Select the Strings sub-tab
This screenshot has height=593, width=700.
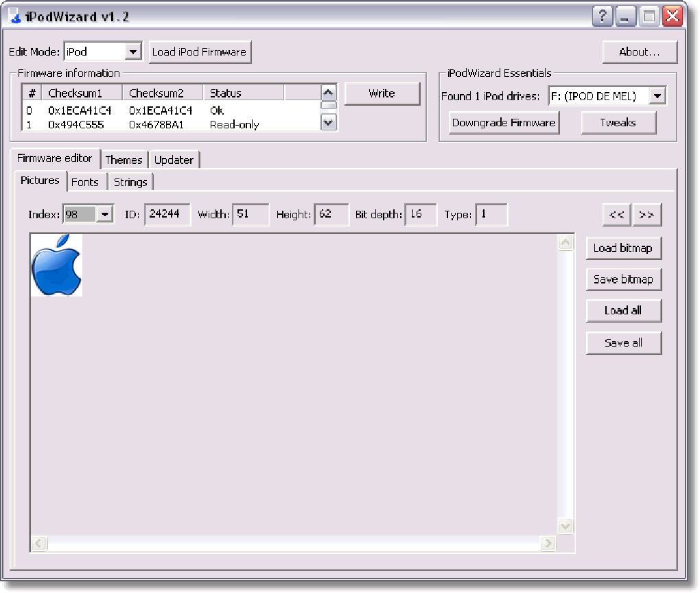point(130,182)
